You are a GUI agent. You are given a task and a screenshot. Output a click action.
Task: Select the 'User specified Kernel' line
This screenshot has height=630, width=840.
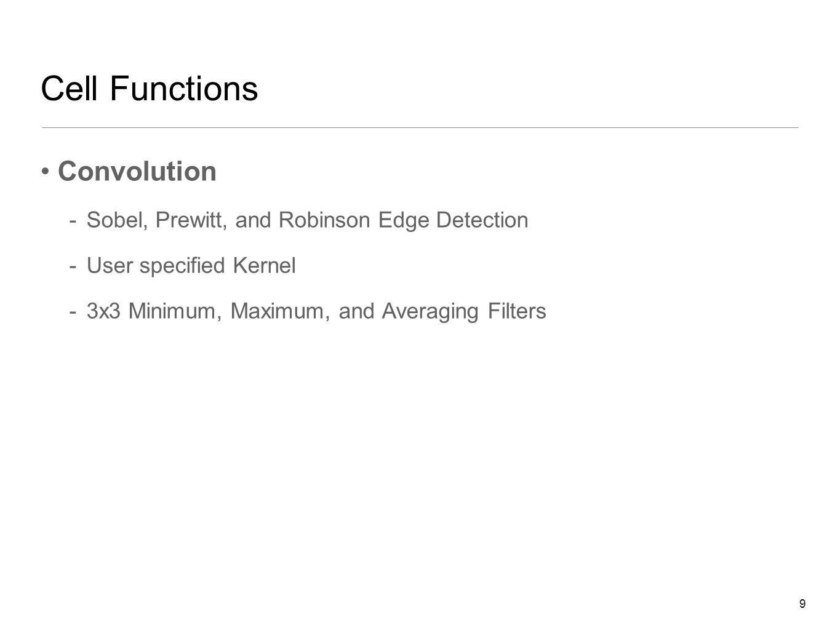pyautogui.click(x=191, y=266)
